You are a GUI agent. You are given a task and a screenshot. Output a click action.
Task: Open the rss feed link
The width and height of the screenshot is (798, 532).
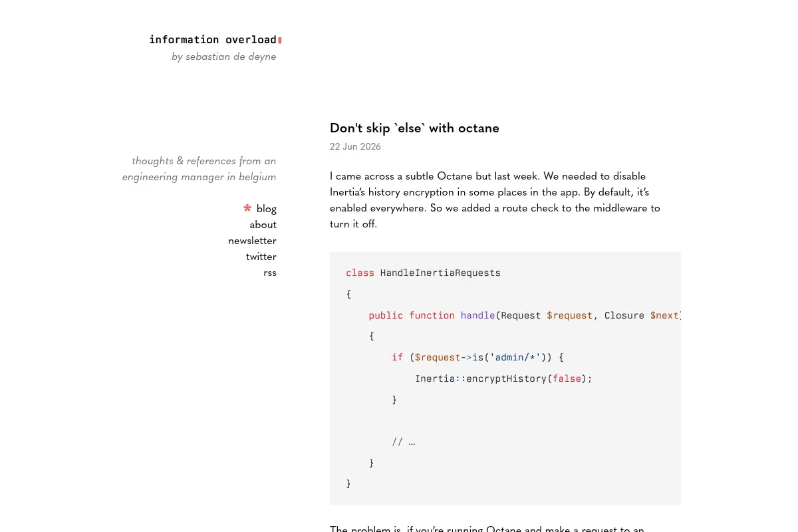coord(270,273)
